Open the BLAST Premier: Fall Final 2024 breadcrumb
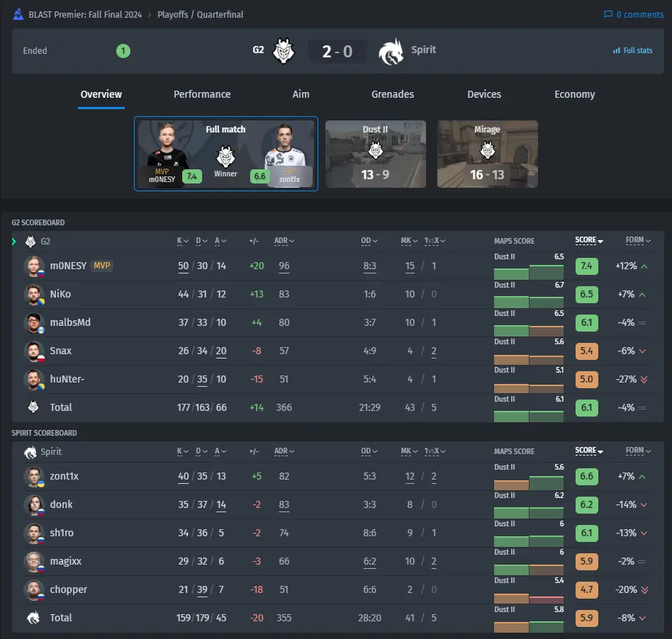 85,15
